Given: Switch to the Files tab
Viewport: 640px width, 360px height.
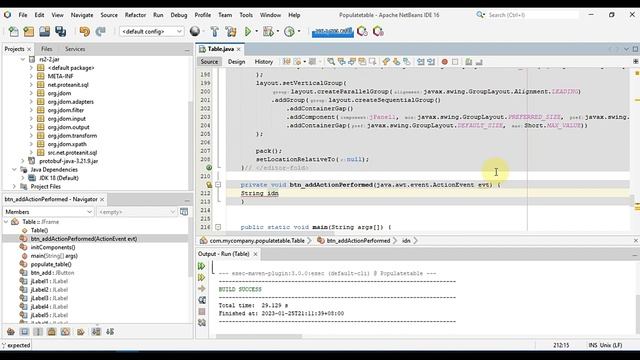Looking at the screenshot, I should (x=47, y=49).
